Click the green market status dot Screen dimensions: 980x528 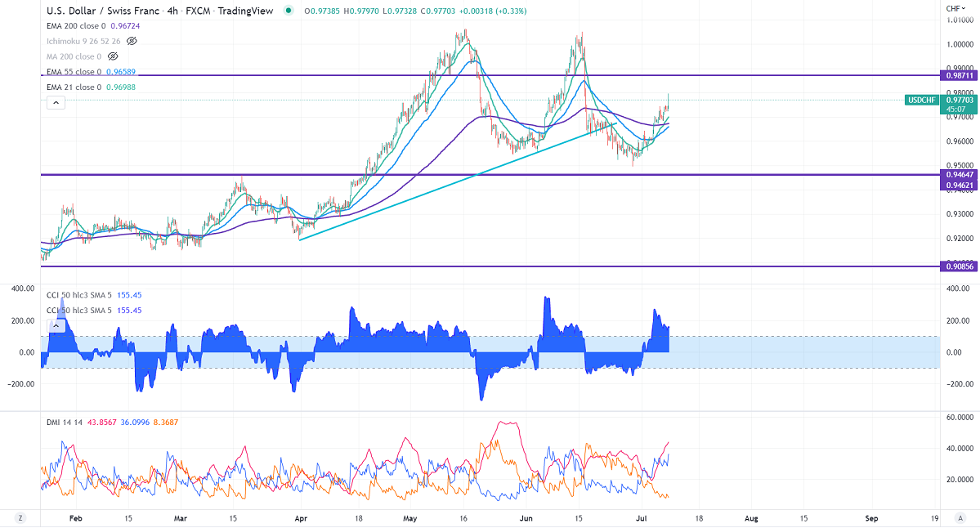(x=288, y=10)
